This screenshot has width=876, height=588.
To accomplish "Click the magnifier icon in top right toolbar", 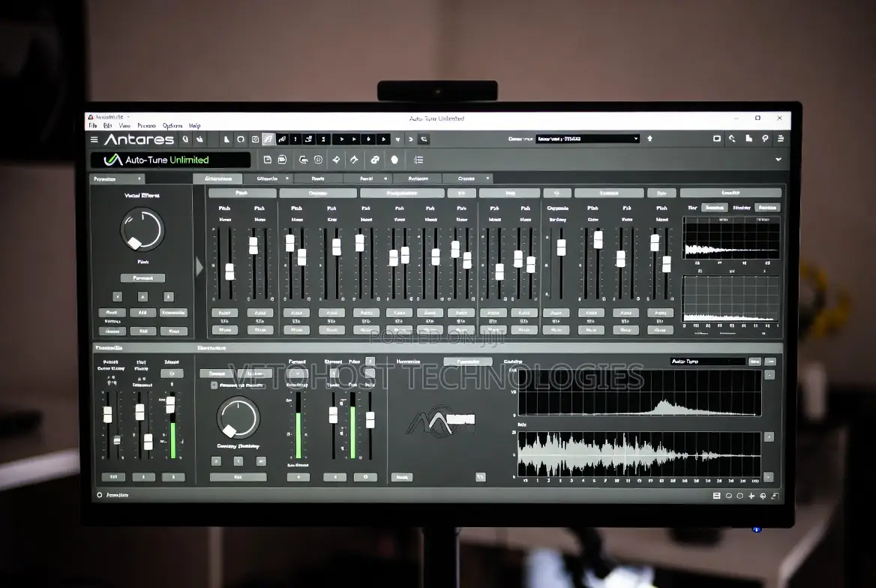I will (733, 139).
